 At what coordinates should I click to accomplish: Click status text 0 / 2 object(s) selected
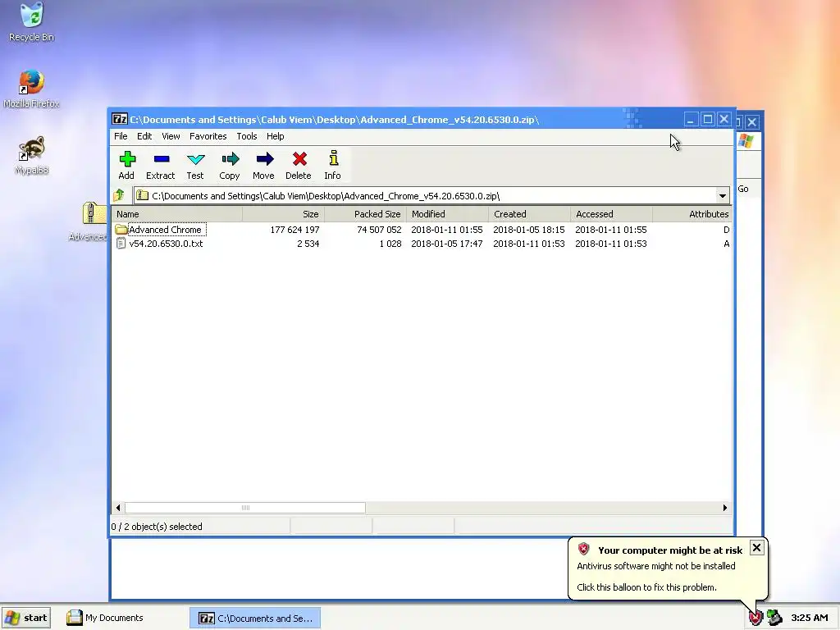157,527
